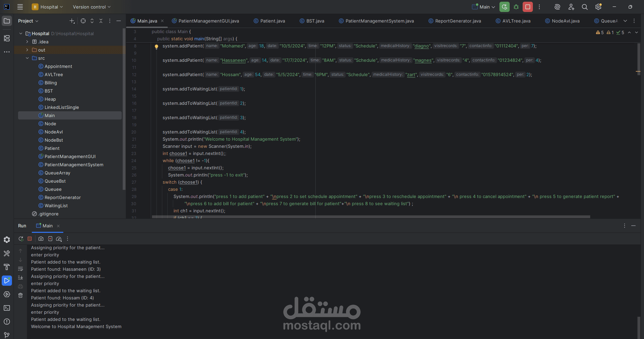Open more run actions beside top Stop button

click(x=539, y=7)
